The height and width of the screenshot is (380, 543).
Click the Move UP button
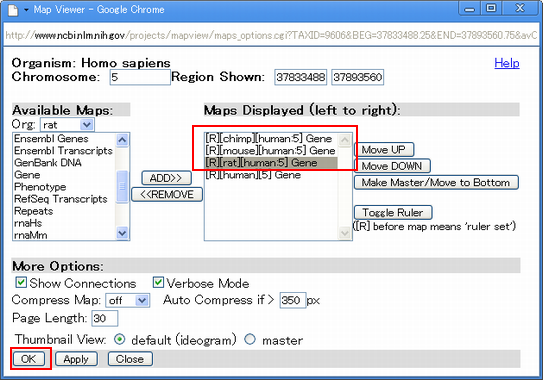pos(384,150)
